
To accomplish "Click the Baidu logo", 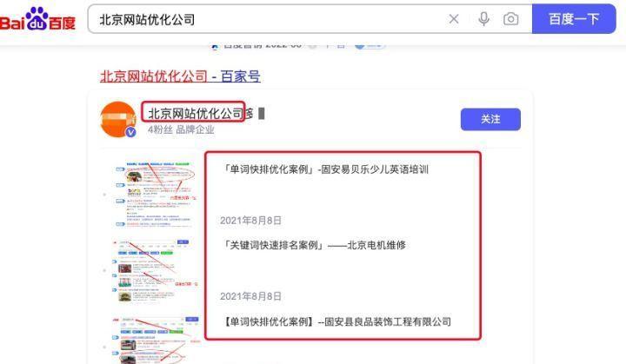I will pyautogui.click(x=37, y=19).
